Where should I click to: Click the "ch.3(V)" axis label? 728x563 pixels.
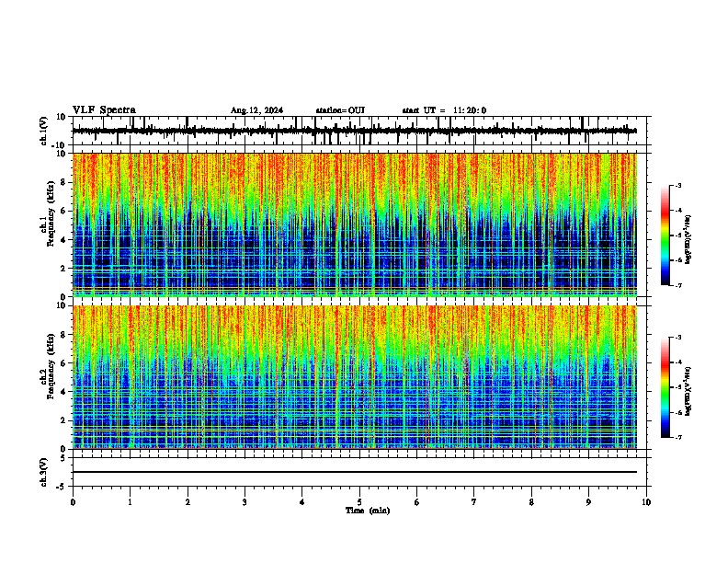(43, 472)
